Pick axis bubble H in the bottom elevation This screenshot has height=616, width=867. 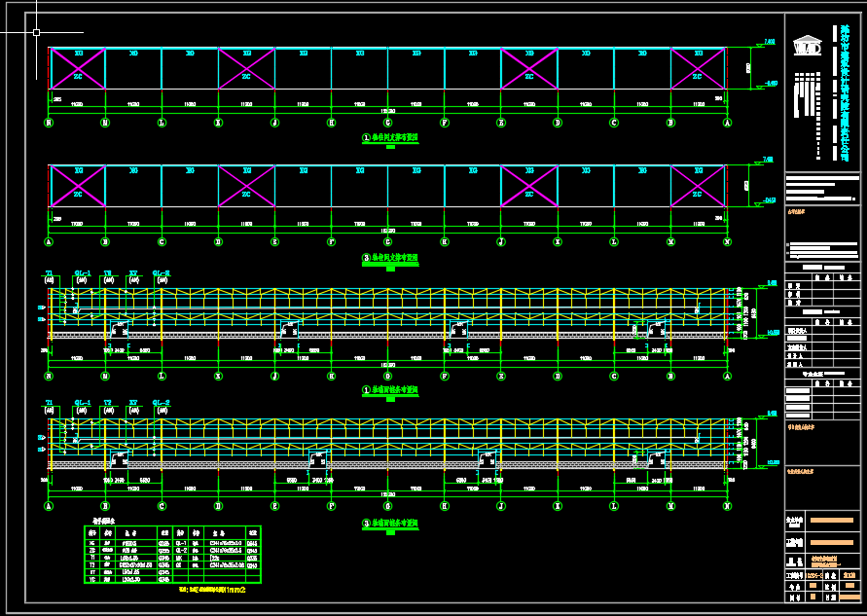[445, 506]
